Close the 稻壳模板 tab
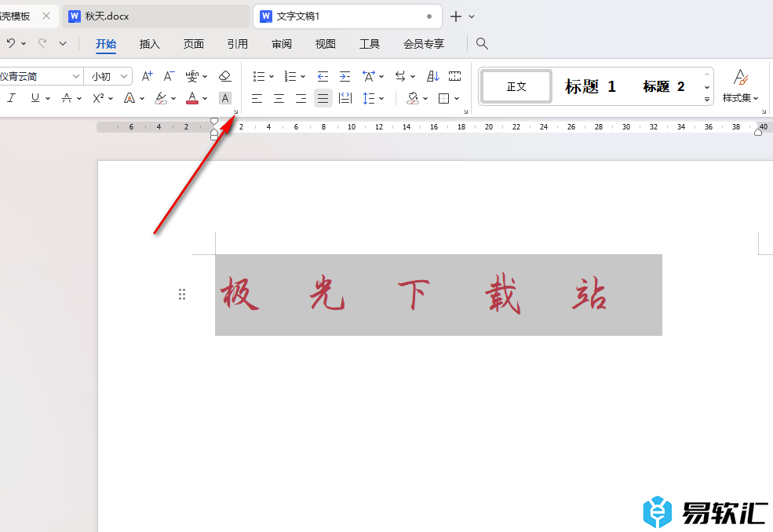 [46, 16]
